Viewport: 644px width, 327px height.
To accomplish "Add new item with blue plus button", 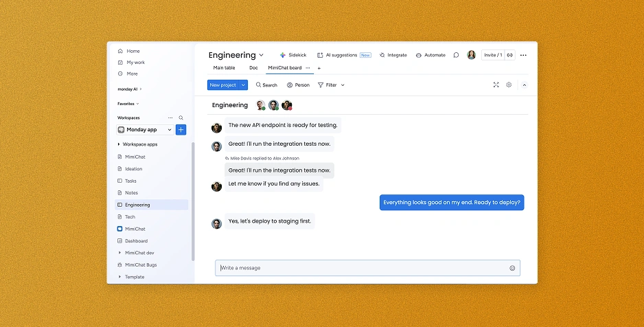I will click(181, 130).
